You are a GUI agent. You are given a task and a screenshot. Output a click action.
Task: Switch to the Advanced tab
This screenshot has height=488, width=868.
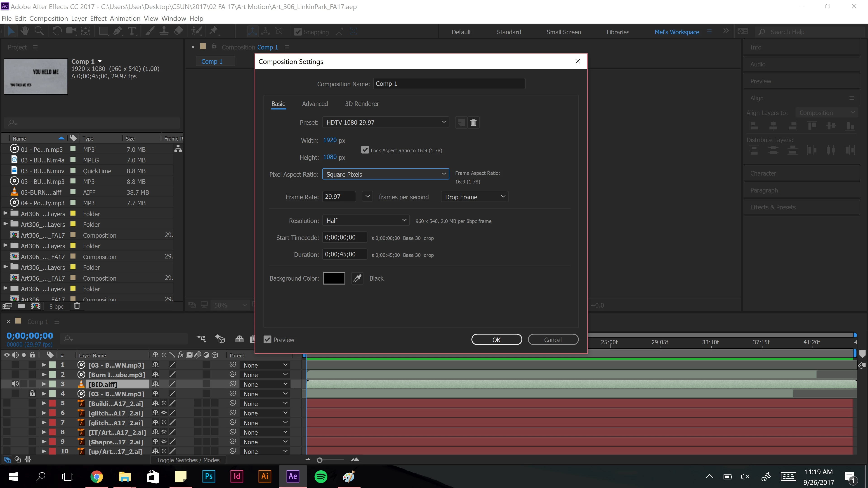coord(315,104)
